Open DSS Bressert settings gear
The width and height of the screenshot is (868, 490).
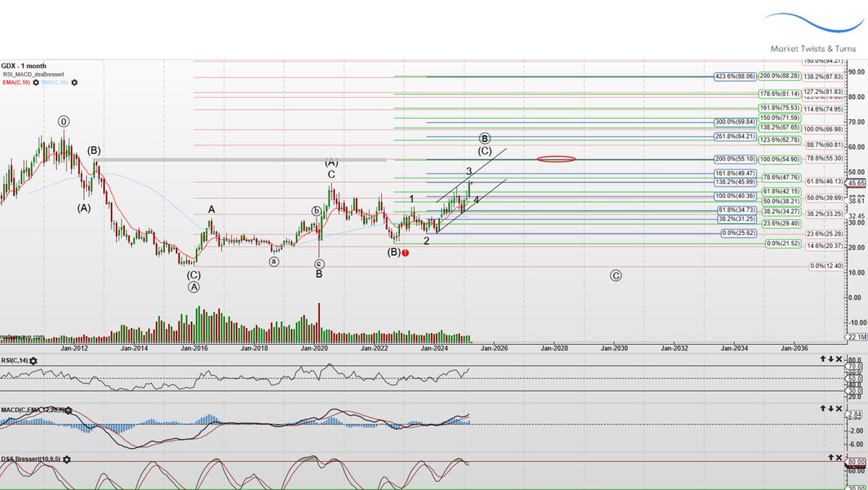67,459
